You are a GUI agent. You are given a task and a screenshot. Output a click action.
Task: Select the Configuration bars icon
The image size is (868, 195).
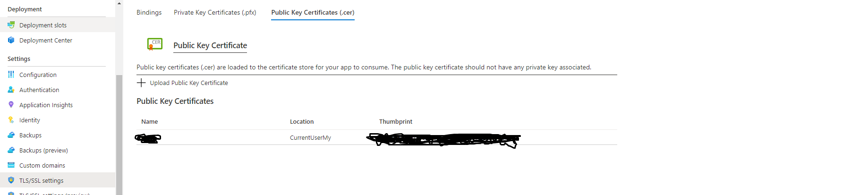11,75
